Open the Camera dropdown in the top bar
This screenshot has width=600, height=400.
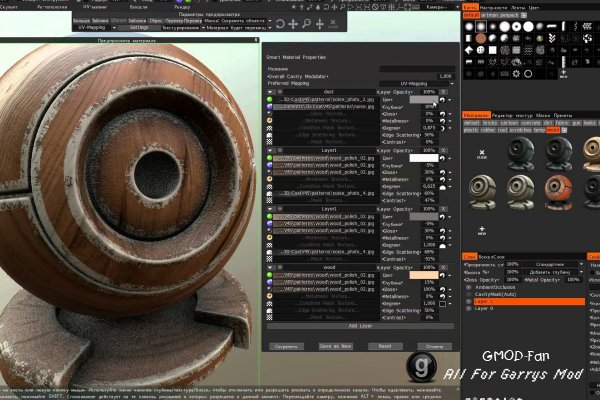(442, 7)
